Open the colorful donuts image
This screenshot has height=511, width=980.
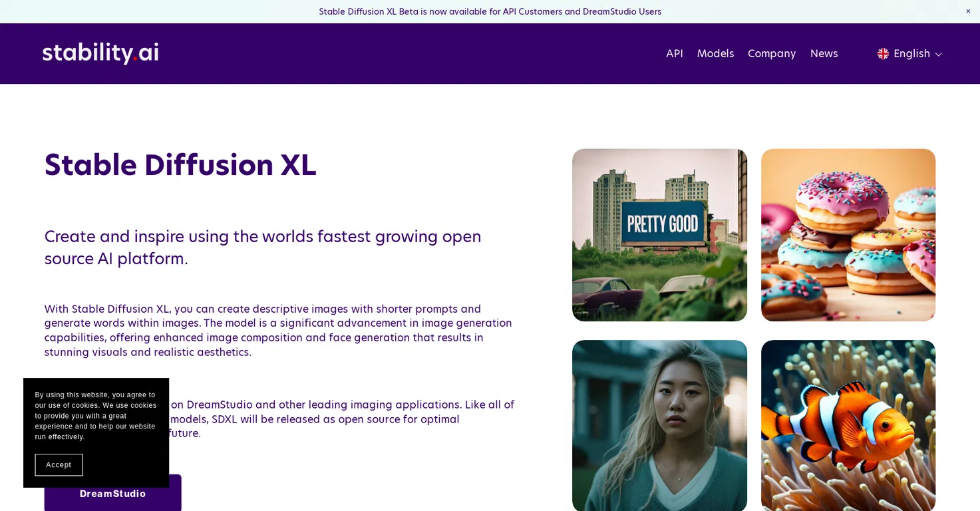[x=848, y=235]
